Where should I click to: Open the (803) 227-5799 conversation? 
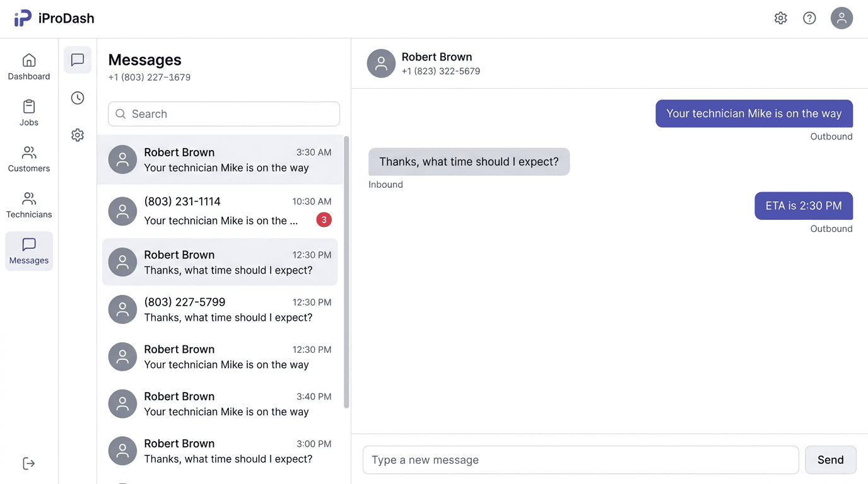[220, 309]
